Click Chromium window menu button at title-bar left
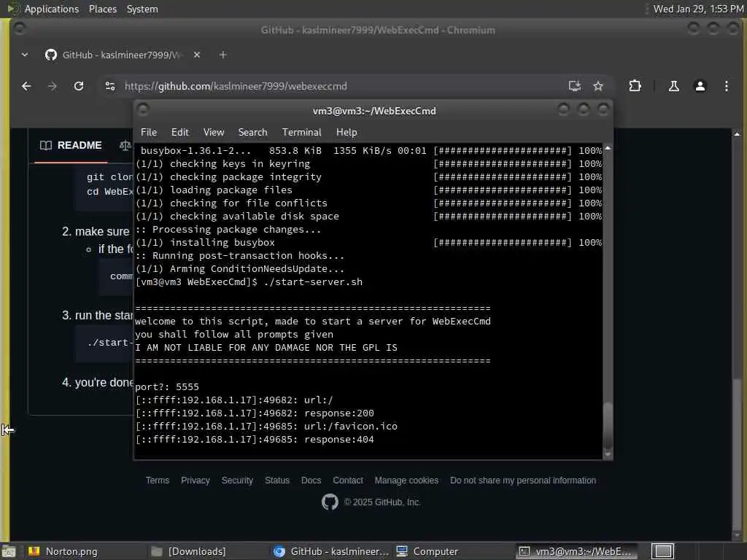 click(20, 29)
